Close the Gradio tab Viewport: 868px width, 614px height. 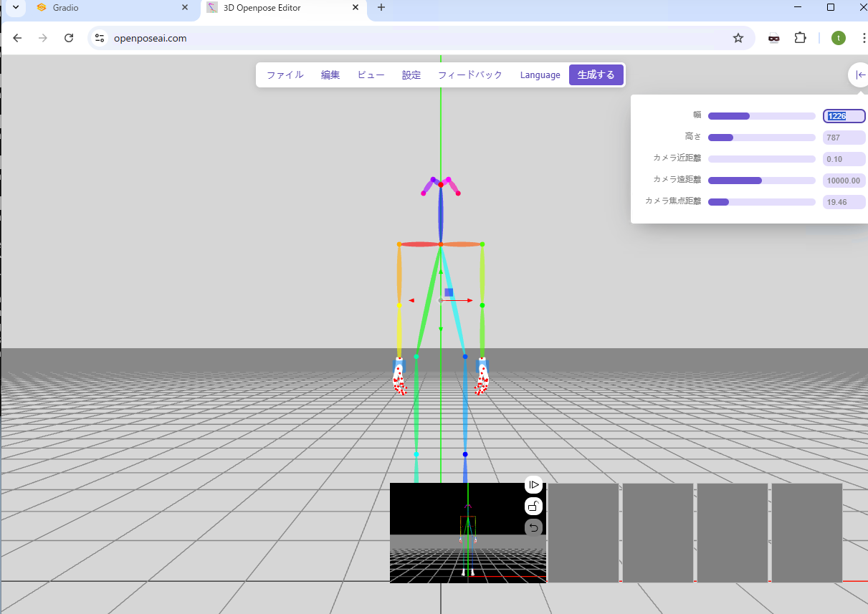tap(185, 8)
